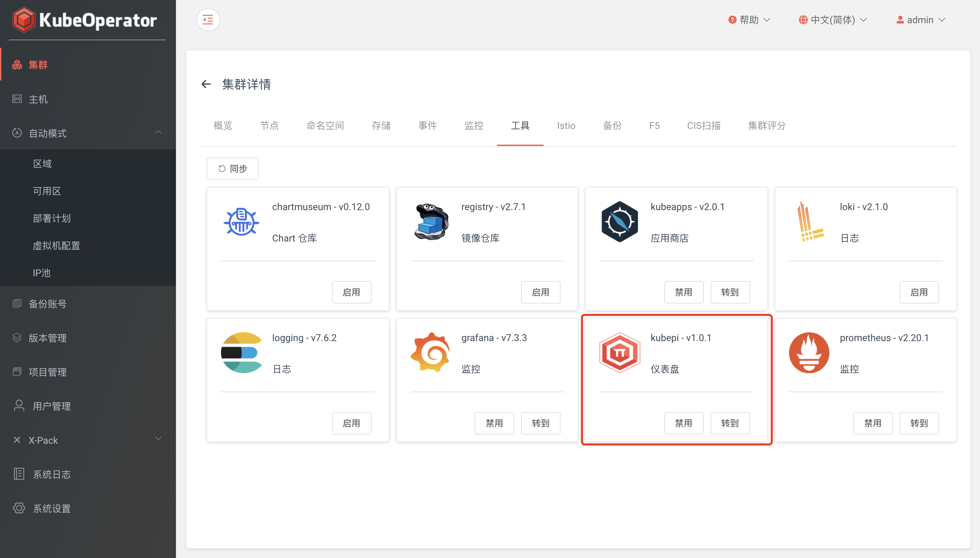Click the 同步 sync button
980x558 pixels.
(233, 168)
